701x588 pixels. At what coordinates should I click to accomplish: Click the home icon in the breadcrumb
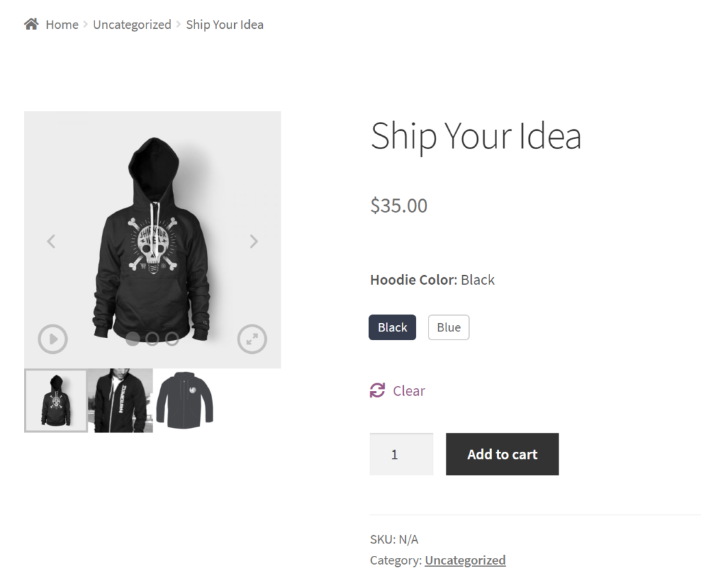pyautogui.click(x=31, y=23)
